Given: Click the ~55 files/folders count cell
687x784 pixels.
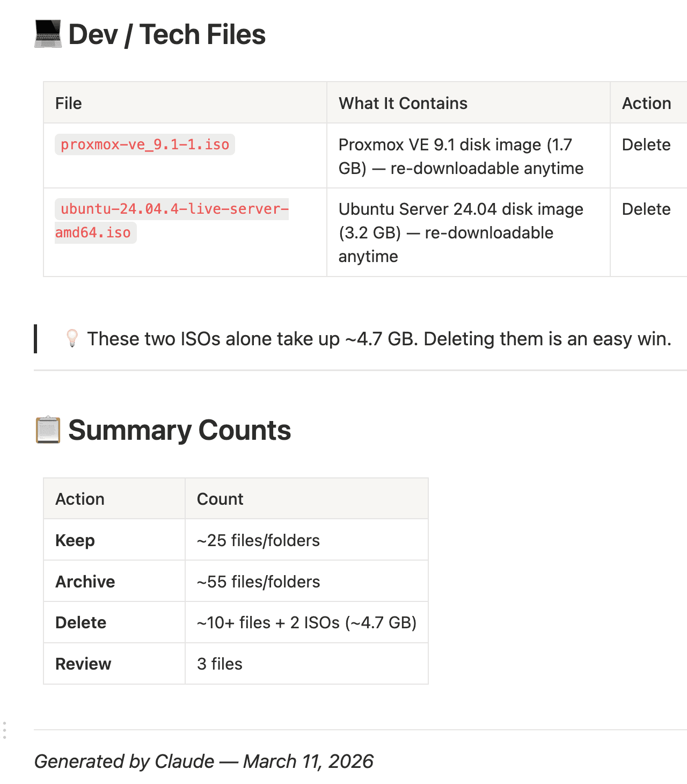Looking at the screenshot, I should pos(306,581).
